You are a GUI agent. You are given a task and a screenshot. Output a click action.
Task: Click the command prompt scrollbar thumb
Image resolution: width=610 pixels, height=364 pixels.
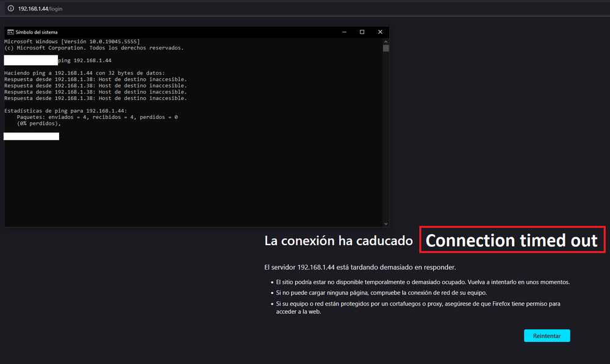pyautogui.click(x=386, y=48)
